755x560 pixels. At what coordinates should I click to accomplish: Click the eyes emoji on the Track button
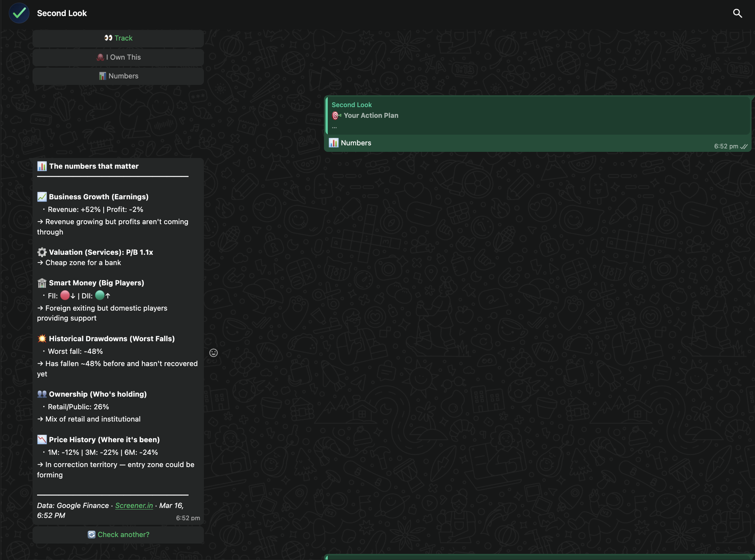(x=109, y=38)
